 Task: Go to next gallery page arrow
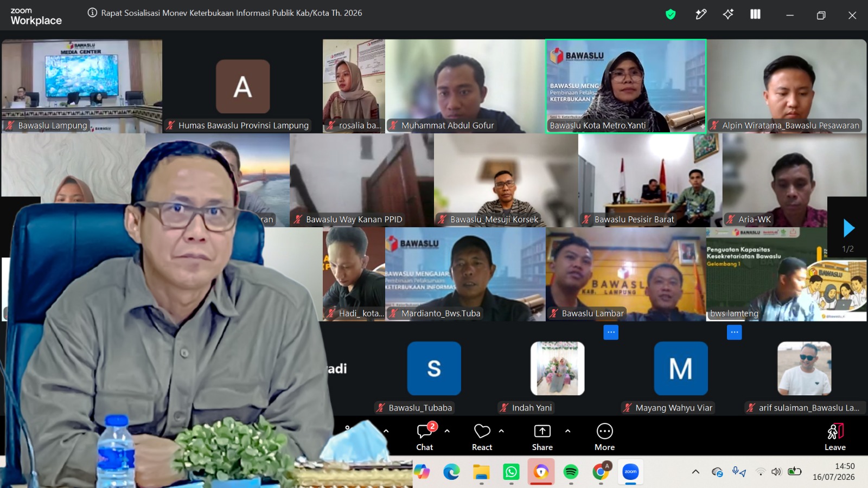pyautogui.click(x=848, y=228)
